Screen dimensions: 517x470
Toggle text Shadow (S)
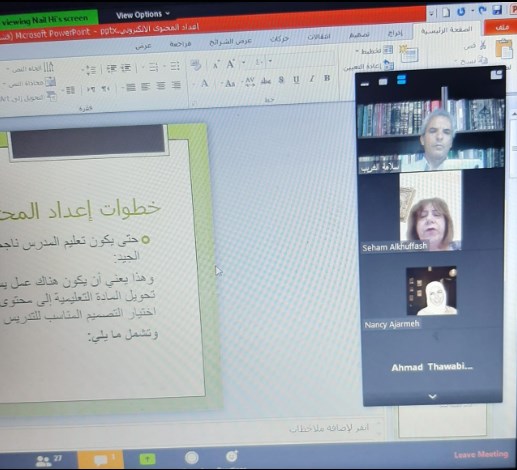(281, 80)
